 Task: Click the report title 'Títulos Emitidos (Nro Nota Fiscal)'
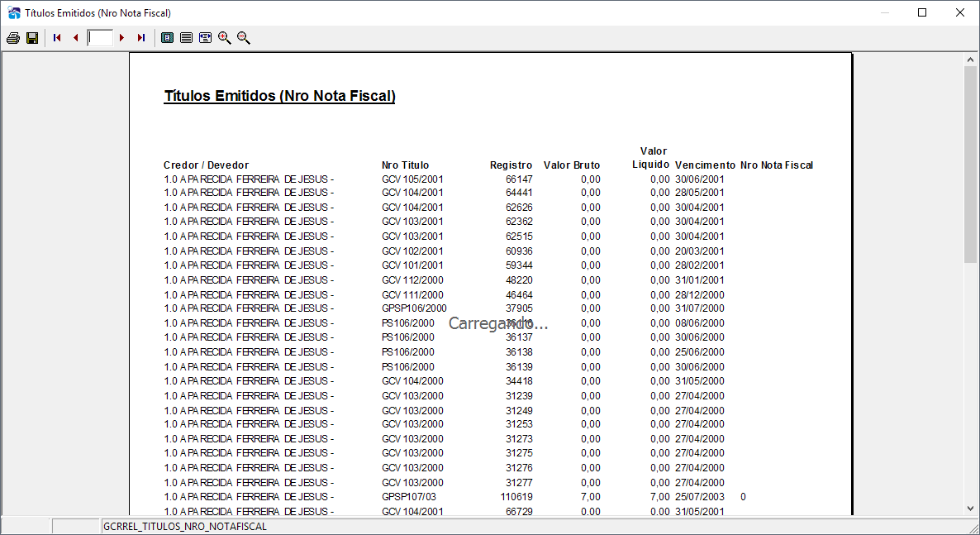coord(279,96)
